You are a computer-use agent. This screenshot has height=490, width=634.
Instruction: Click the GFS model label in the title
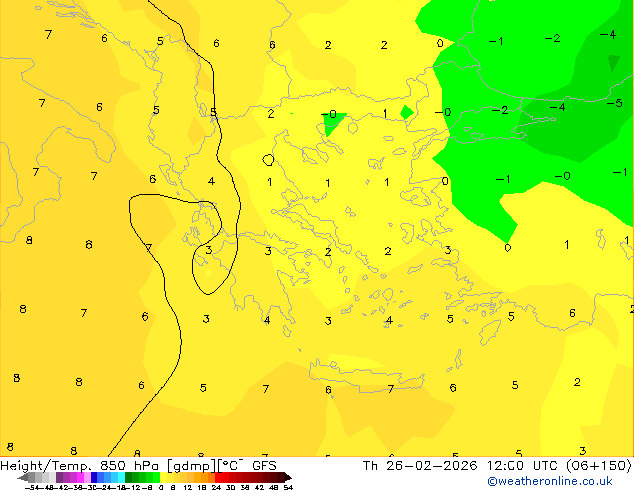(264, 466)
